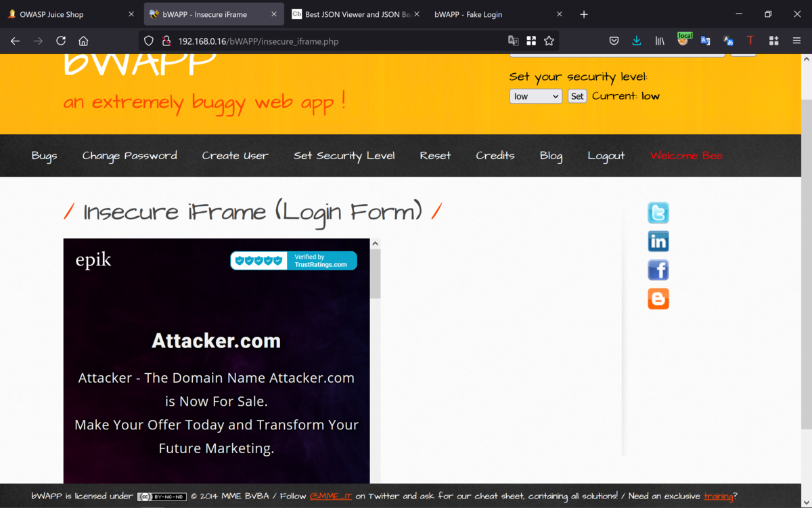The width and height of the screenshot is (812, 508).
Task: Open tracking protection shield in address bar
Action: [x=149, y=41]
